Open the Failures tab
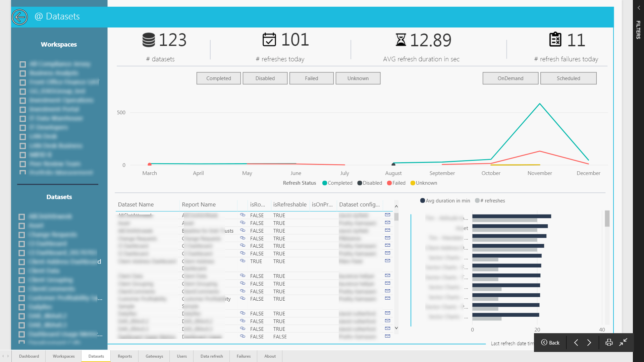 point(244,356)
